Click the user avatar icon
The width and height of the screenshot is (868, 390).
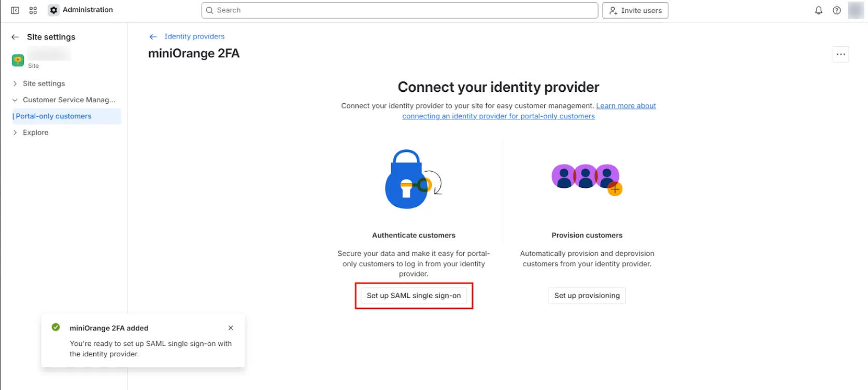click(855, 10)
